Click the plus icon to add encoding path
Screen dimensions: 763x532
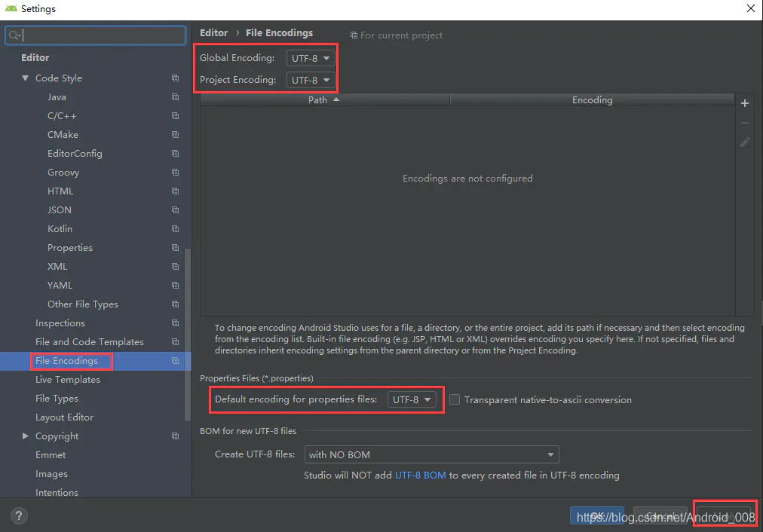(x=744, y=103)
